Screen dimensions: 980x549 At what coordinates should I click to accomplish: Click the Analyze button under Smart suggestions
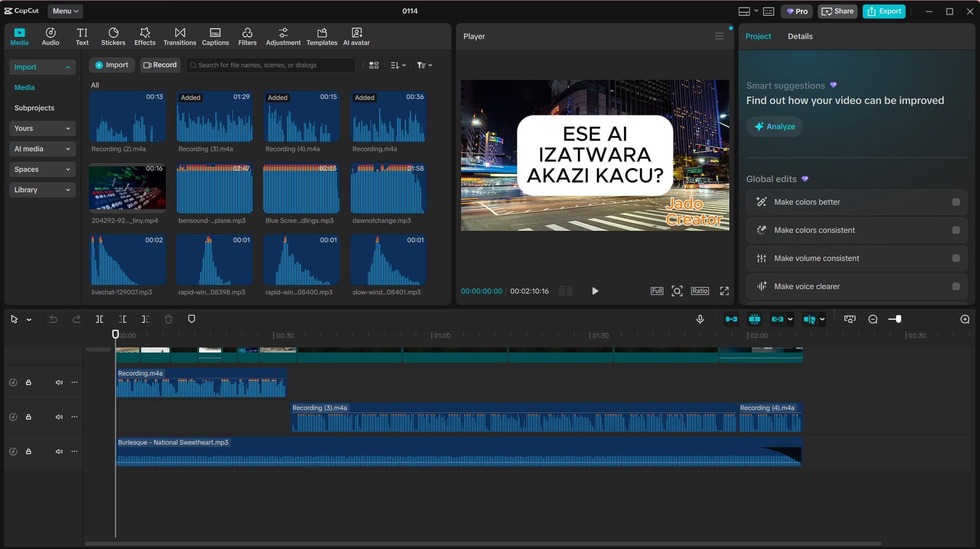pos(774,126)
